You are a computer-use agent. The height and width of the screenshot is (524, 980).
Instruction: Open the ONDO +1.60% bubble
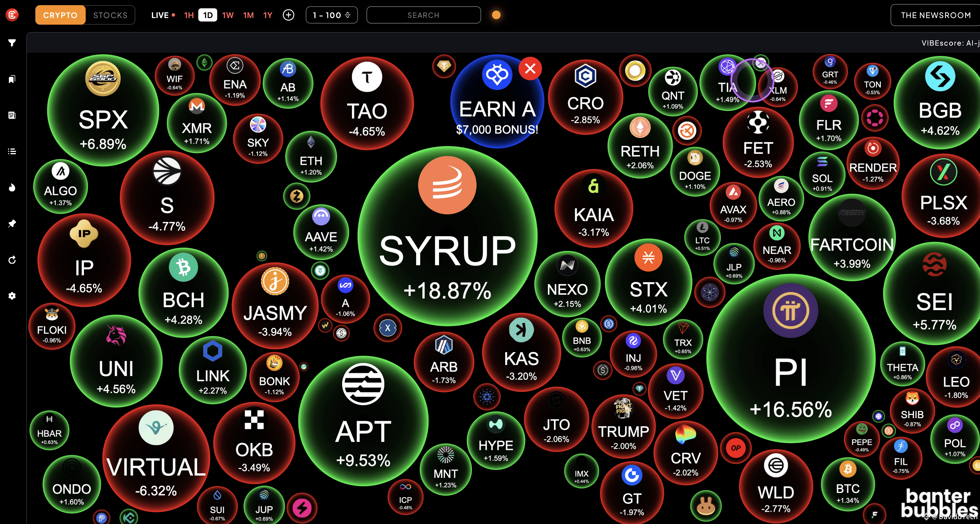(72, 484)
